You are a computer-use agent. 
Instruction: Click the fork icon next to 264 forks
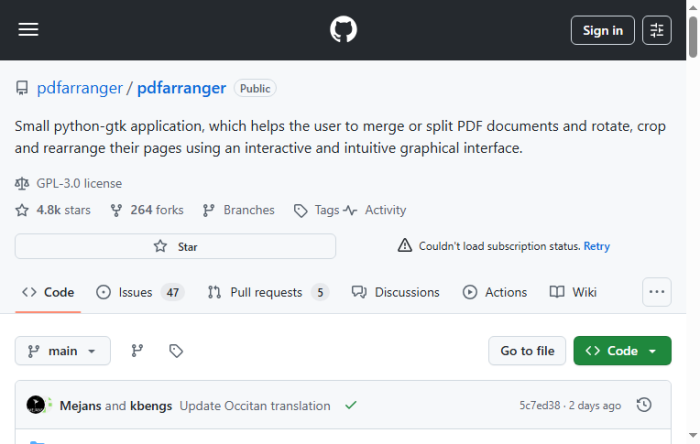coord(117,210)
